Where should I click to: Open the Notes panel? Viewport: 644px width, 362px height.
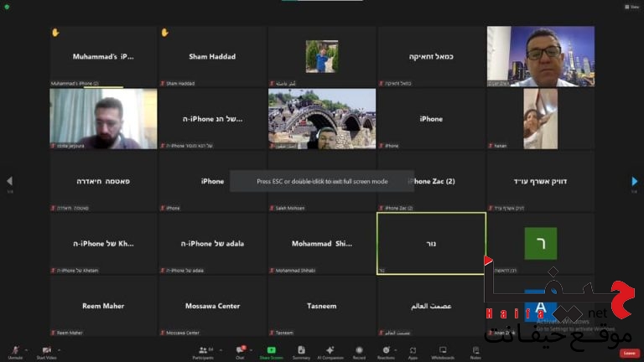pos(475,350)
